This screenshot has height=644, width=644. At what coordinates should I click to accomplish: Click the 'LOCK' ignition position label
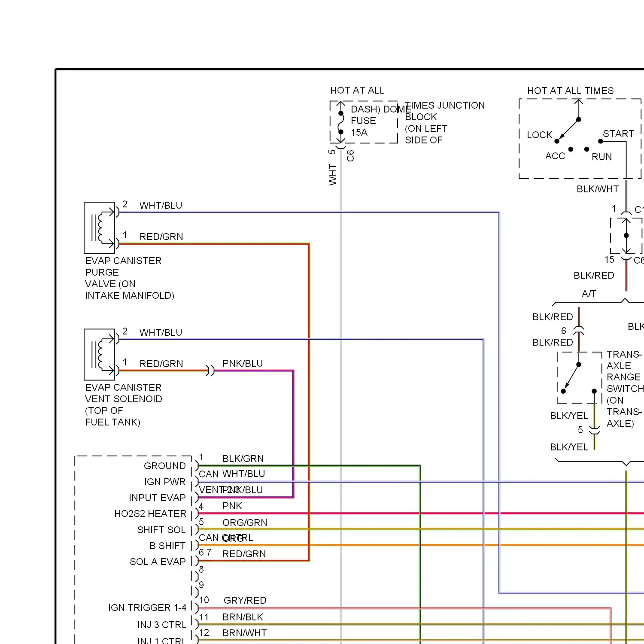click(x=540, y=135)
